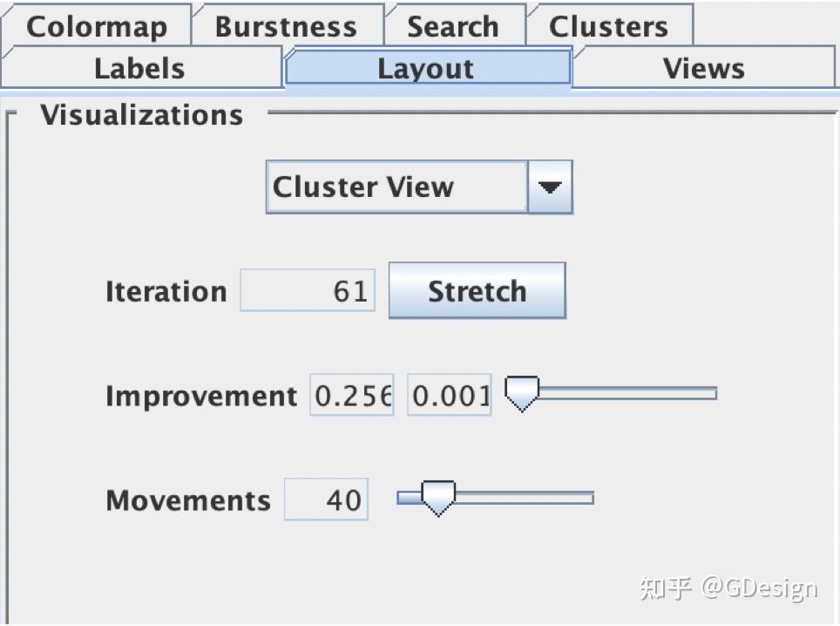Viewport: 840px width, 626px height.
Task: Switch to the Colormap tab
Action: [x=96, y=25]
